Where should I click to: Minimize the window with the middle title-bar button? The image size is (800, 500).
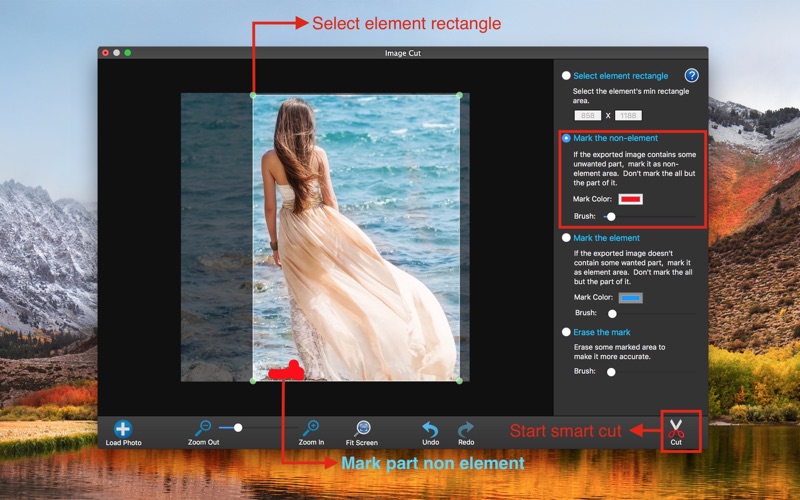click(117, 53)
